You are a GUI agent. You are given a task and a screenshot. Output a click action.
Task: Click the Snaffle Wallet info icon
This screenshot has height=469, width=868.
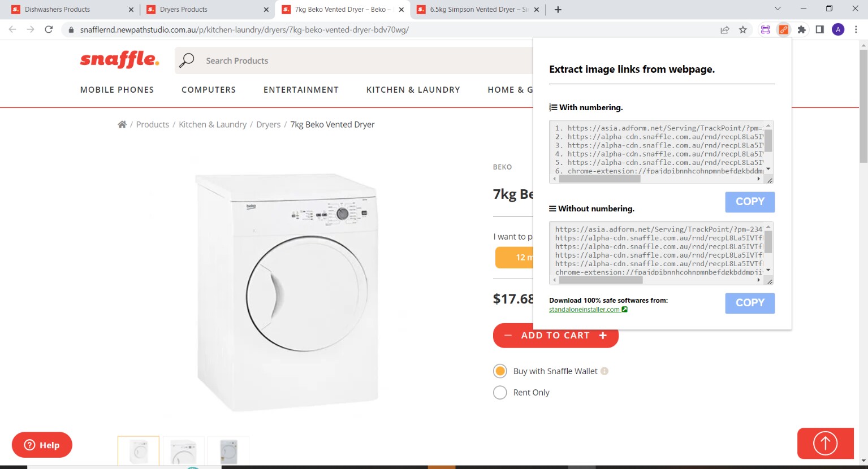[605, 371]
